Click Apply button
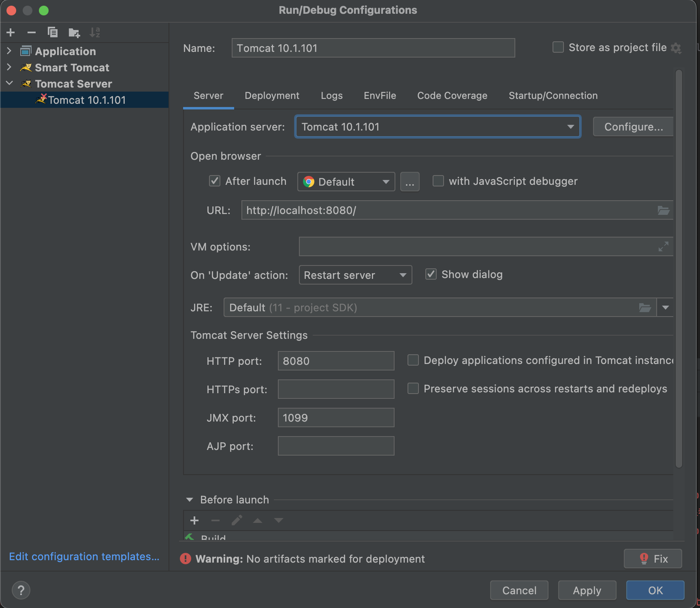 coord(587,590)
